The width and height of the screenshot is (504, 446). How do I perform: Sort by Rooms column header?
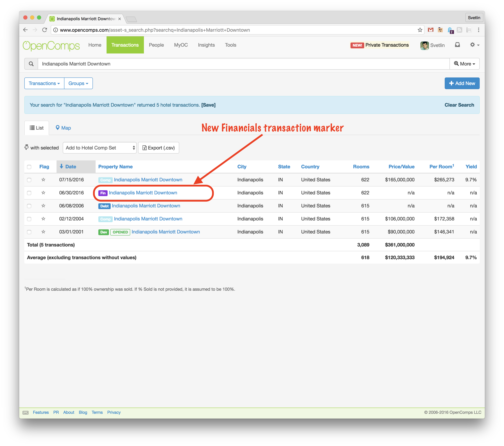361,167
